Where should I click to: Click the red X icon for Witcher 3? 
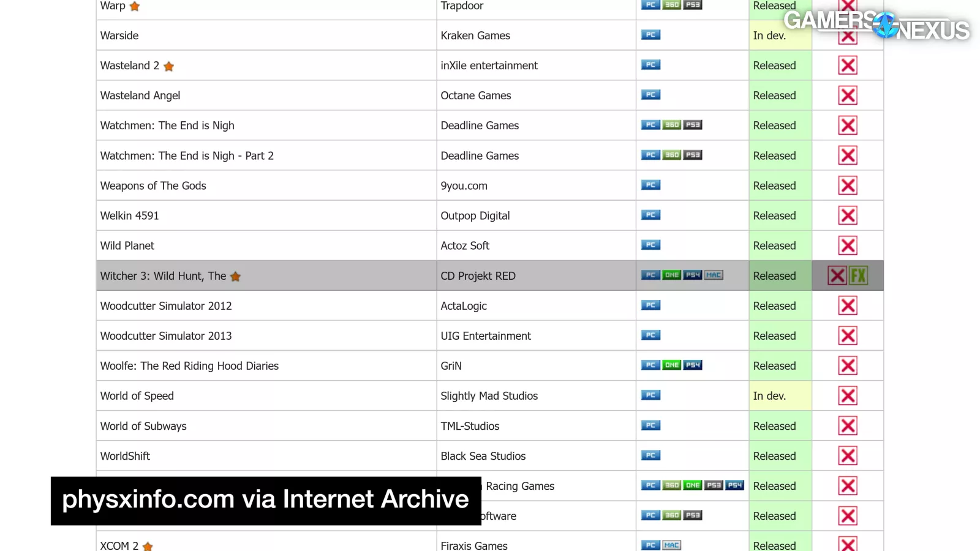click(x=837, y=275)
